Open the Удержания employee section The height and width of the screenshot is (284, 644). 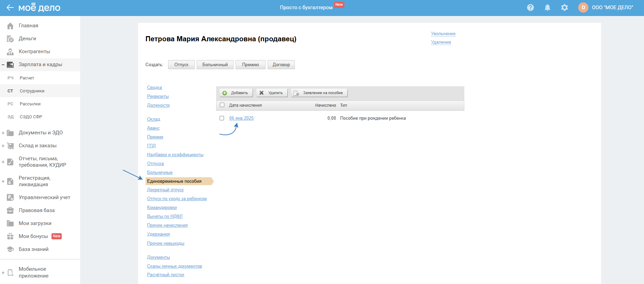[x=159, y=234]
